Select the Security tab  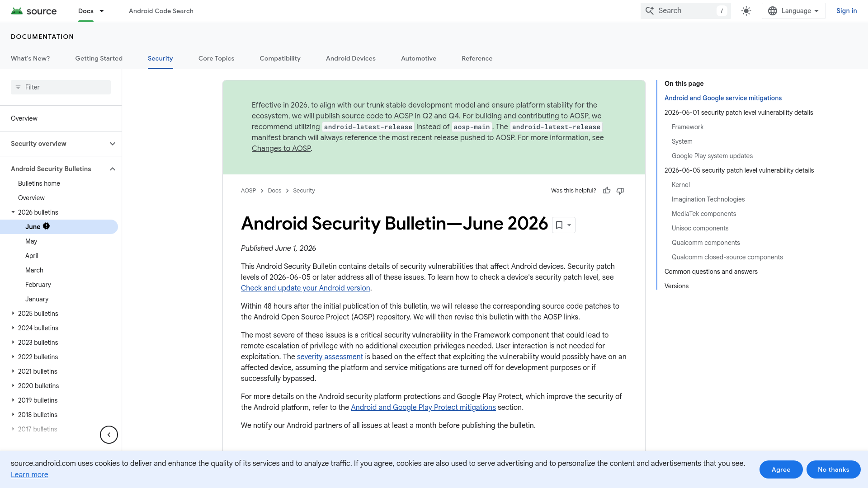[160, 58]
